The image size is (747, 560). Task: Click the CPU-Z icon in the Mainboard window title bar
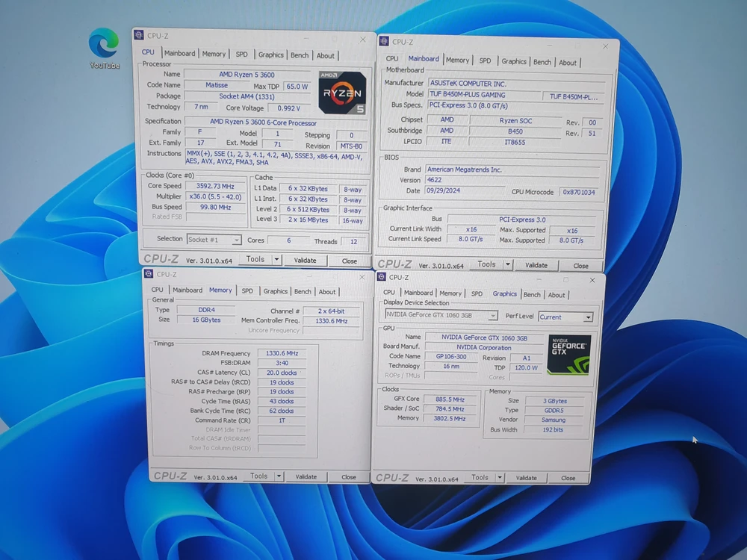384,41
